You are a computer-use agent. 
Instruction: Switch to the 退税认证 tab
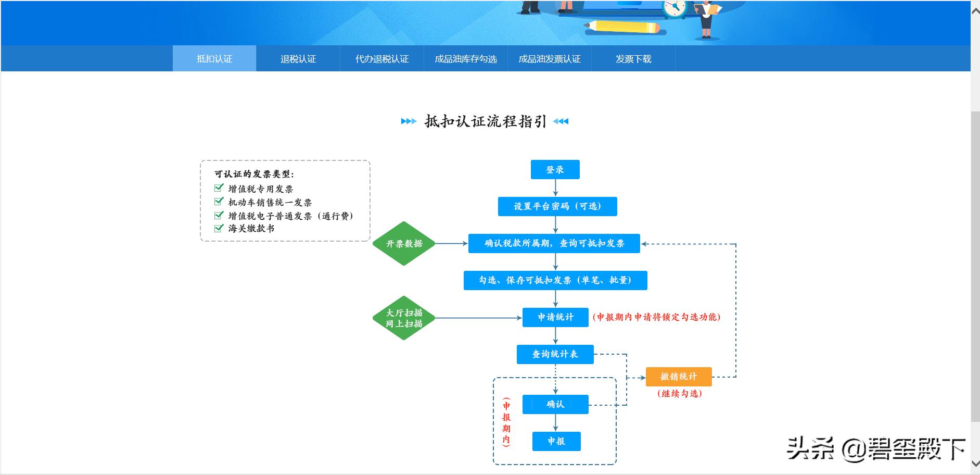coord(298,58)
